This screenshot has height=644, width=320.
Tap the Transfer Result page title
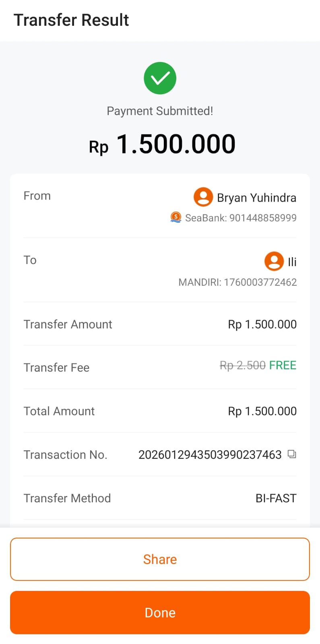click(71, 20)
